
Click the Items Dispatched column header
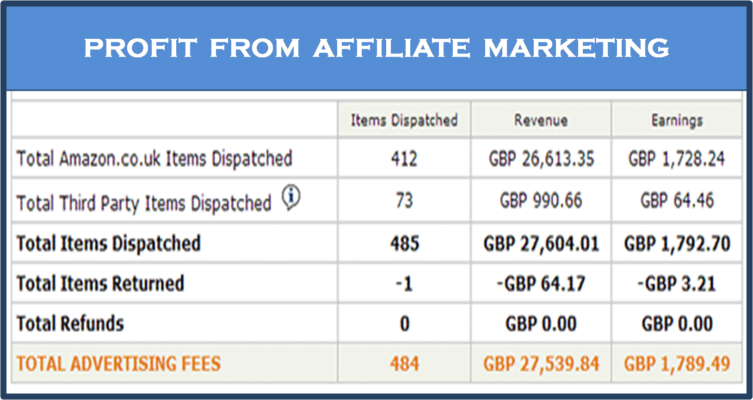(x=404, y=120)
